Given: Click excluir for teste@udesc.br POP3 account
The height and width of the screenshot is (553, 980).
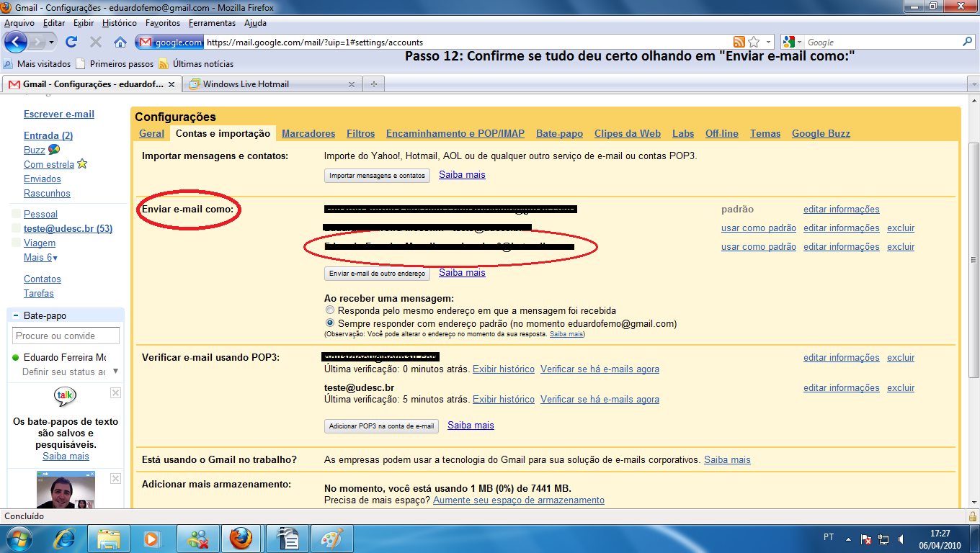Looking at the screenshot, I should point(901,387).
